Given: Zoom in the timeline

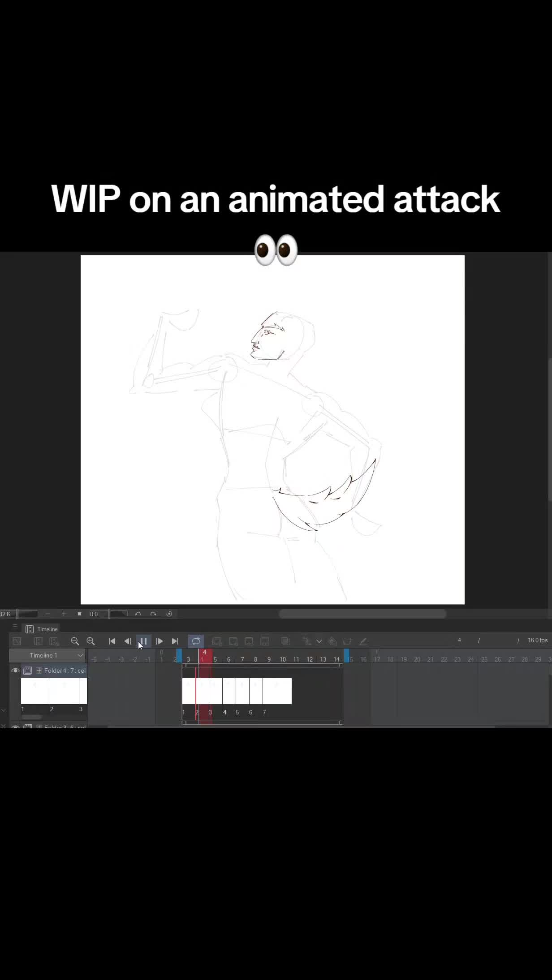Looking at the screenshot, I should point(91,641).
